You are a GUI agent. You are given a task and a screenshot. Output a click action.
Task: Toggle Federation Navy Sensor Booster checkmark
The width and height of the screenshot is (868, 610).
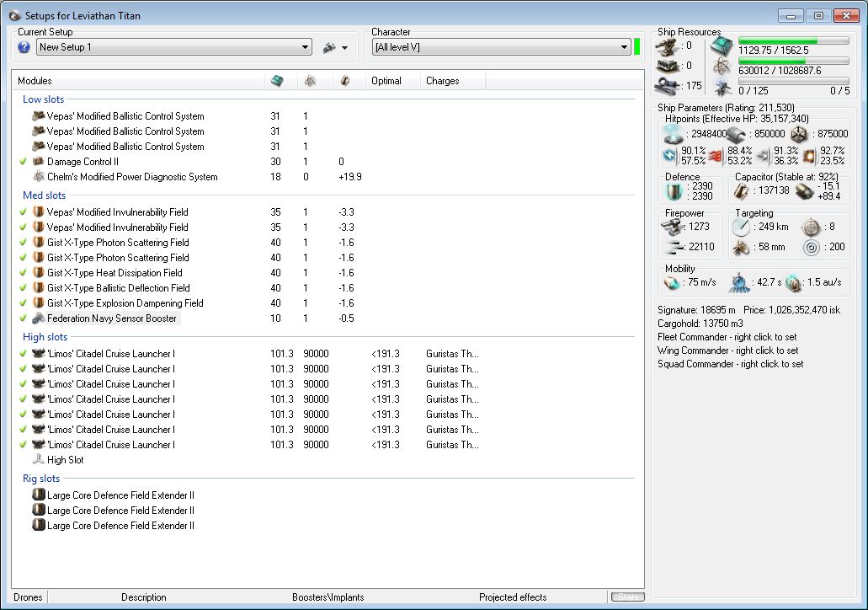24,318
